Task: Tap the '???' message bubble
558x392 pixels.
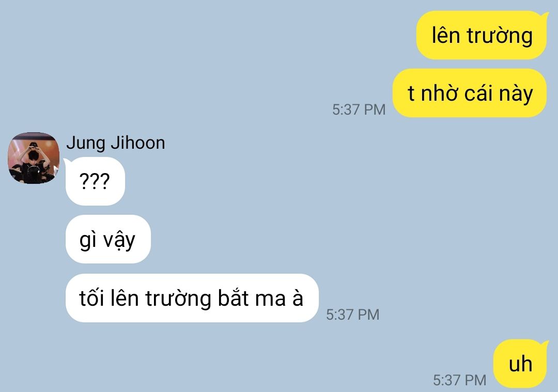Action: point(95,181)
